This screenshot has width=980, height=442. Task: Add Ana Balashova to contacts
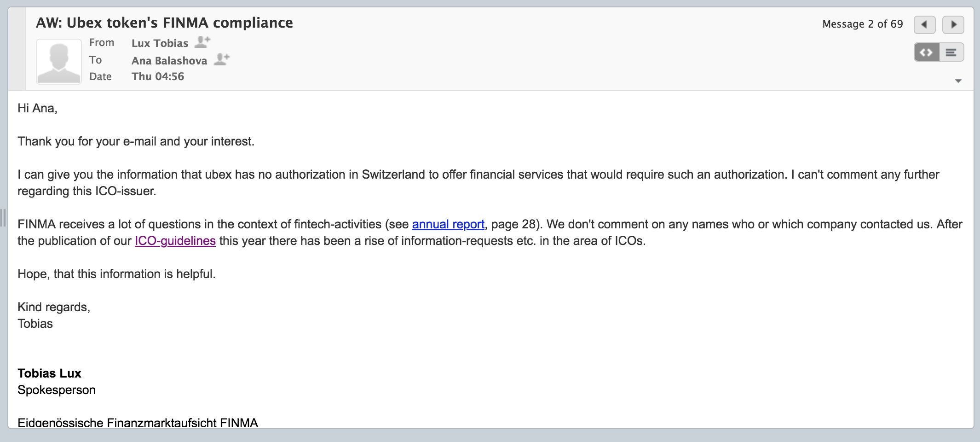[x=222, y=59]
